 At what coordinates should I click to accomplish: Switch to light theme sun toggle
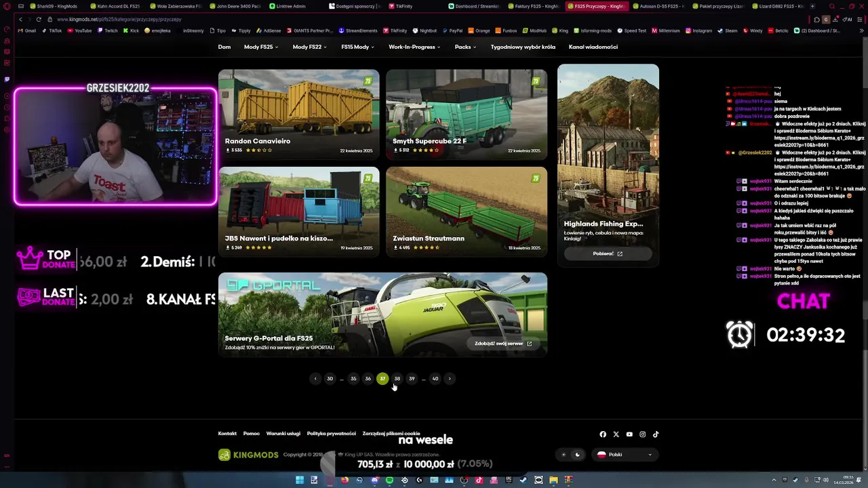(564, 455)
